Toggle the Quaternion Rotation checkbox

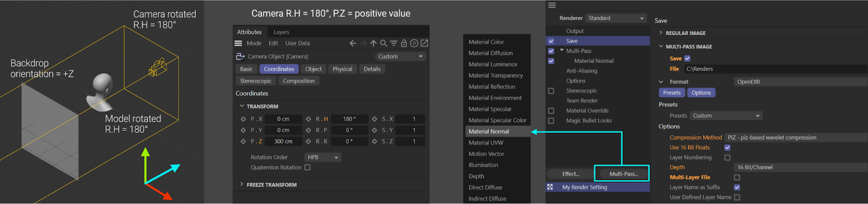[x=308, y=168]
